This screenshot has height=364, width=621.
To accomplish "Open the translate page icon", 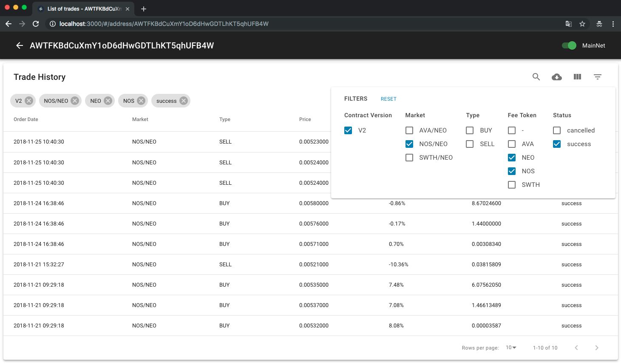I will [x=569, y=24].
